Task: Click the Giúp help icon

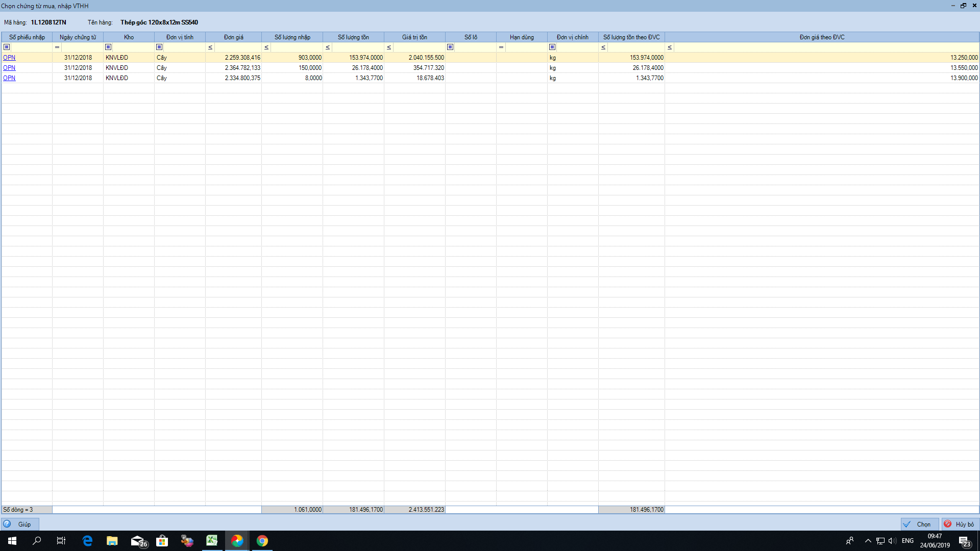Action: [x=7, y=524]
